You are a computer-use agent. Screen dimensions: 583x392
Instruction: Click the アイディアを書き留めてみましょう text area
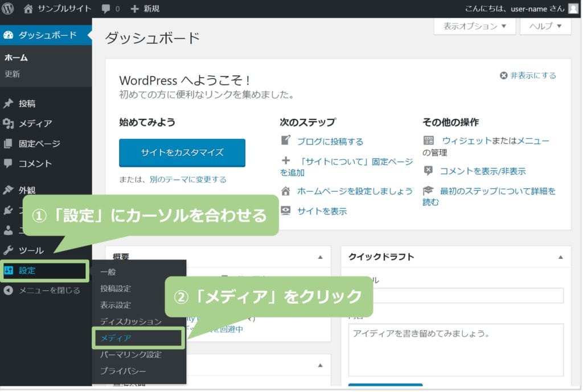[456, 350]
